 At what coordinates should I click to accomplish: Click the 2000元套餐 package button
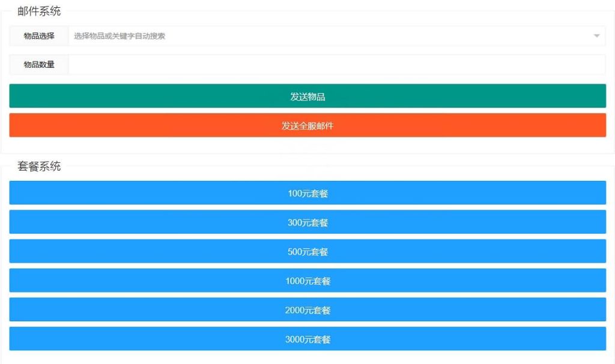point(307,310)
